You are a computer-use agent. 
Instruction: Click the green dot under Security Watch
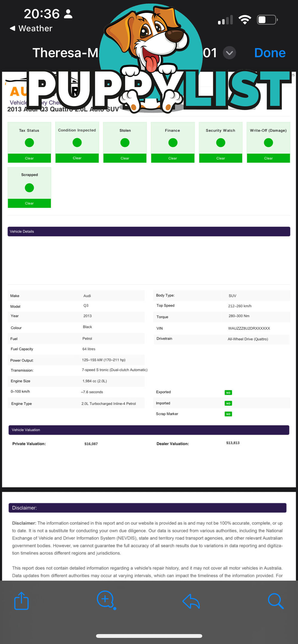click(x=221, y=143)
